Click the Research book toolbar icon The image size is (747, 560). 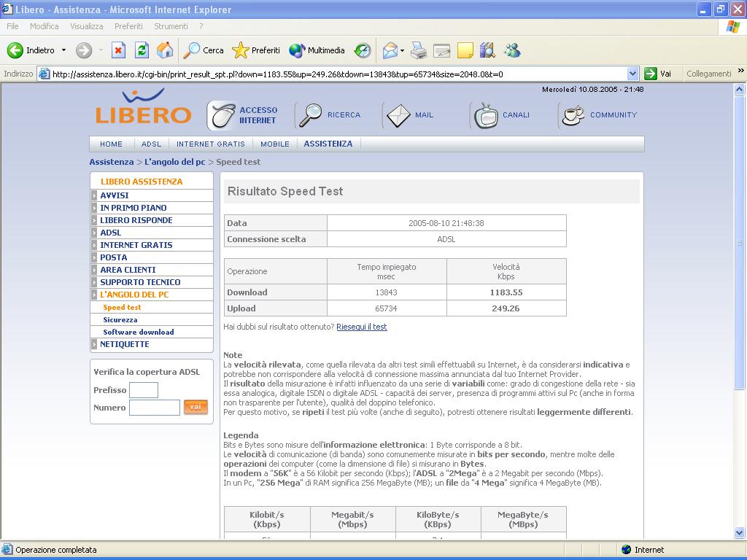click(x=488, y=50)
